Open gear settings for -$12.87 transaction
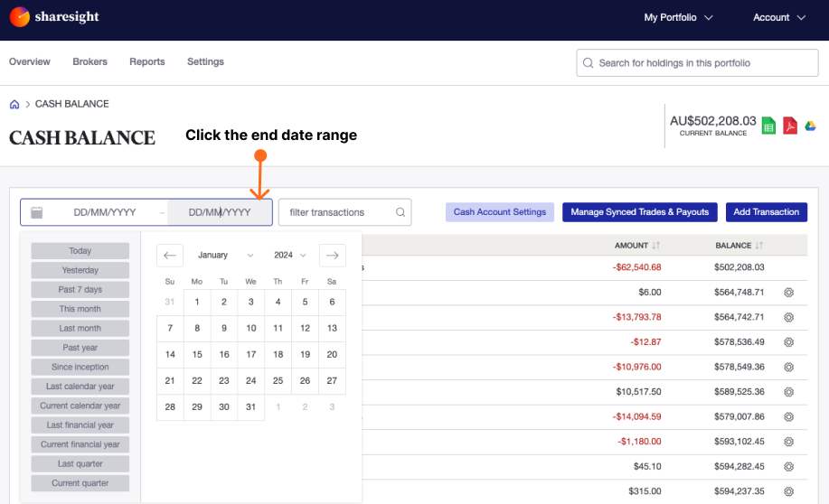This screenshot has height=504, width=829. click(789, 341)
